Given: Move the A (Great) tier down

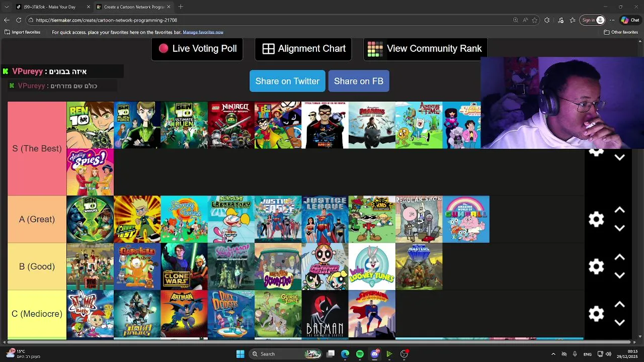Looking at the screenshot, I should point(619,228).
